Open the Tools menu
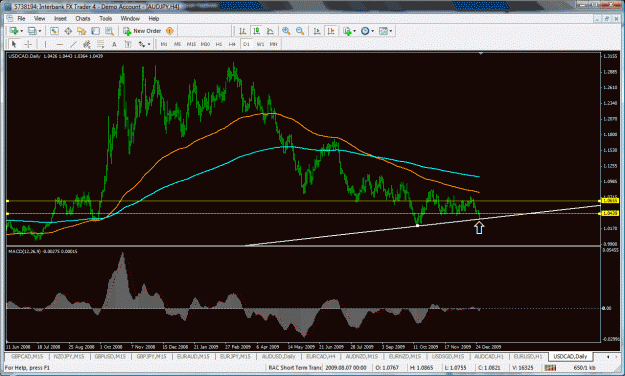This screenshot has height=376, width=625. click(106, 18)
